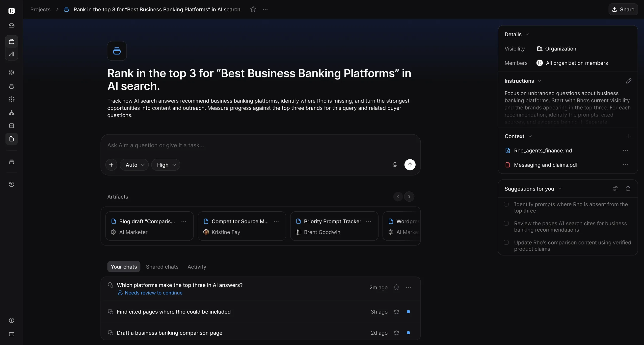
Task: Open the bar chart analytics sidebar icon
Action: pos(11,54)
